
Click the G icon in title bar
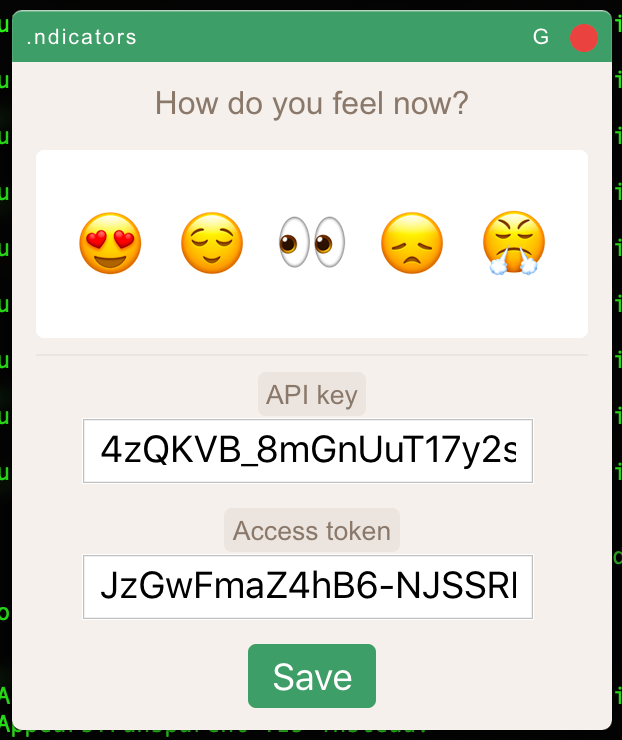[x=541, y=37]
